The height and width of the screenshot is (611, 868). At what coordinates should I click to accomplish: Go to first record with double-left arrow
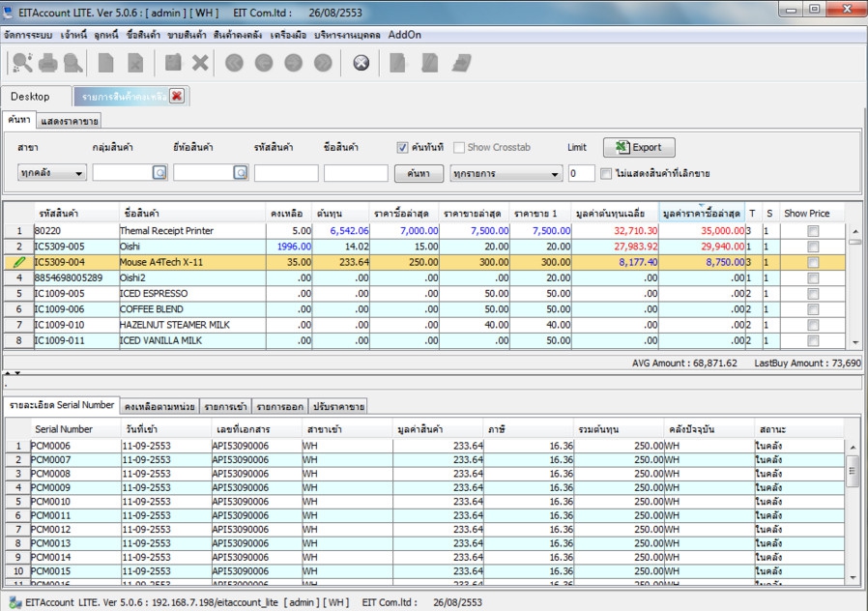[x=234, y=63]
